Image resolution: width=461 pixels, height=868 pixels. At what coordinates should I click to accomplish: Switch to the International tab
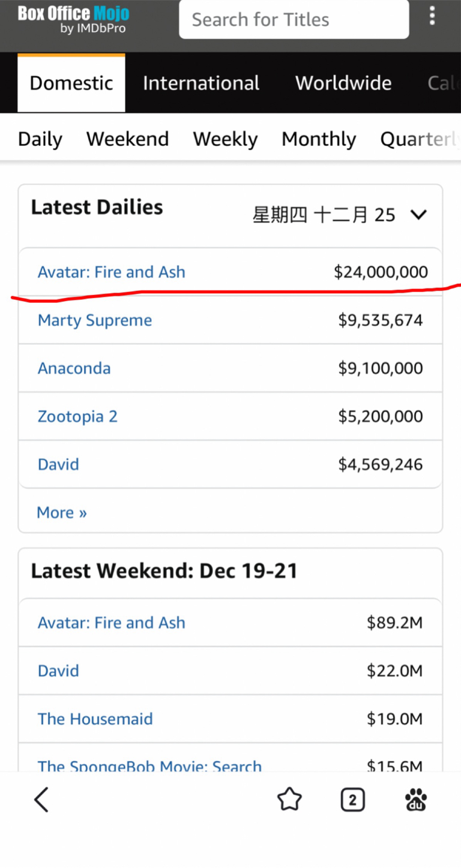coord(201,83)
